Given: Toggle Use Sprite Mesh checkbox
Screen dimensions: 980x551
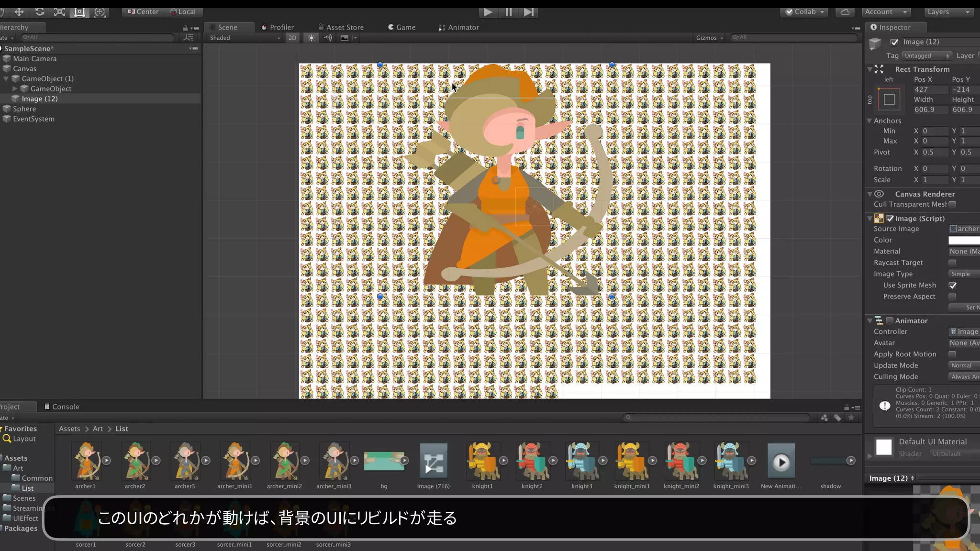Looking at the screenshot, I should point(953,286).
